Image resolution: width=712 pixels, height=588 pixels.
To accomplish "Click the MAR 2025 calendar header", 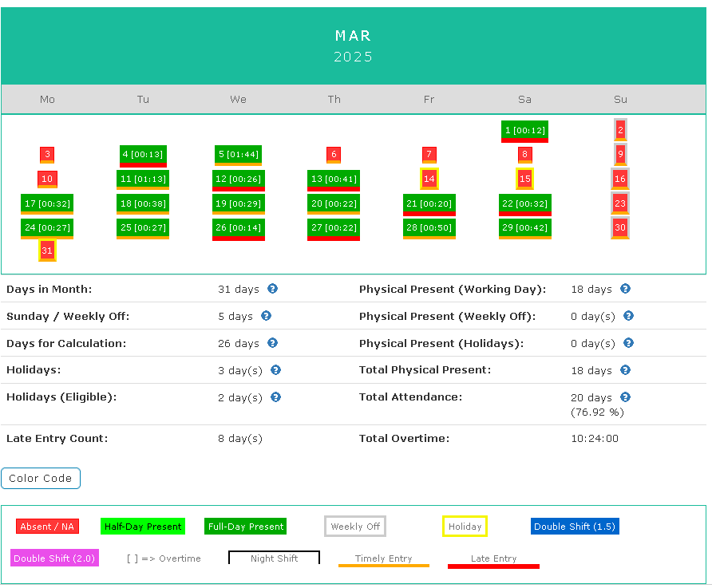I will 354,46.
